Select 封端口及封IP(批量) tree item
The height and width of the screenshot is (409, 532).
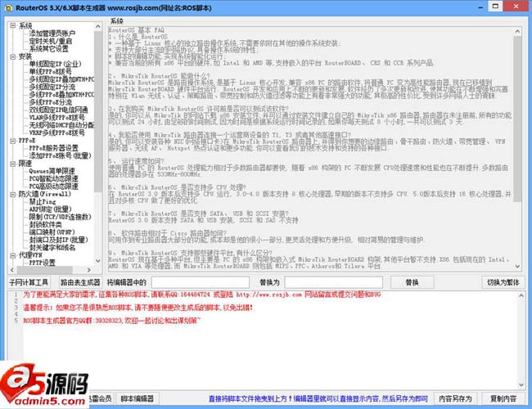[x=58, y=240]
